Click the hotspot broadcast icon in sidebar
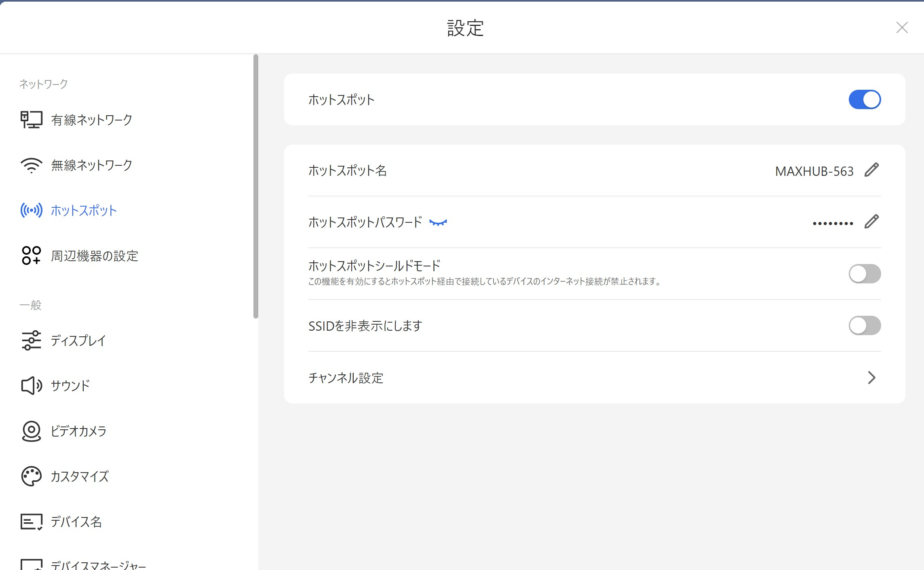The image size is (924, 570). click(31, 210)
